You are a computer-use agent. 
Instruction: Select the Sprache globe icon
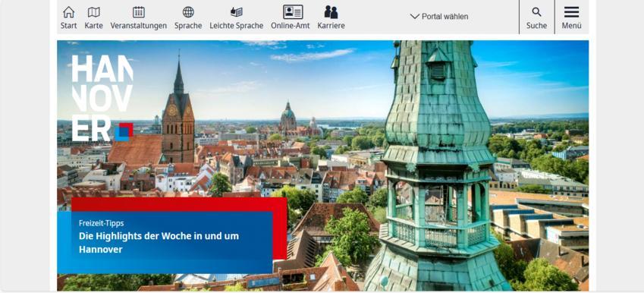[188, 12]
